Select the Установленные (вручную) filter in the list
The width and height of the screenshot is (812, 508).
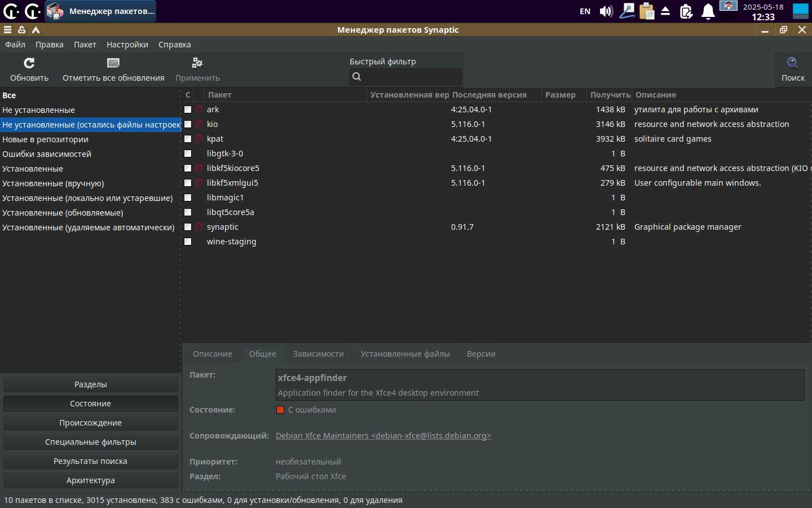53,183
